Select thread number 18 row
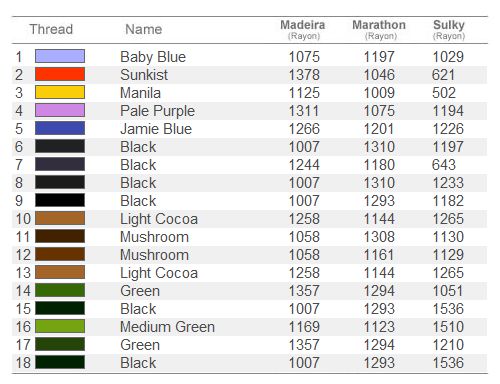The height and width of the screenshot is (384, 500). pyautogui.click(x=249, y=363)
